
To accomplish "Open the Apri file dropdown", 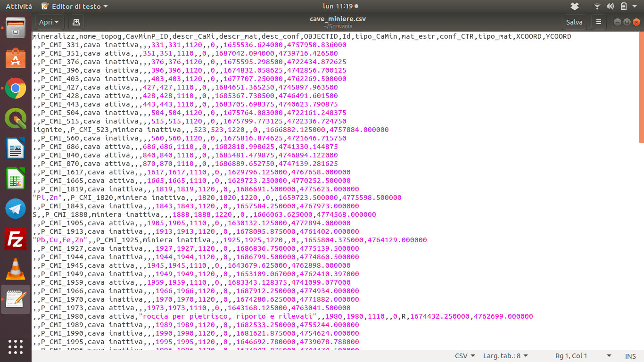I will pos(50,22).
